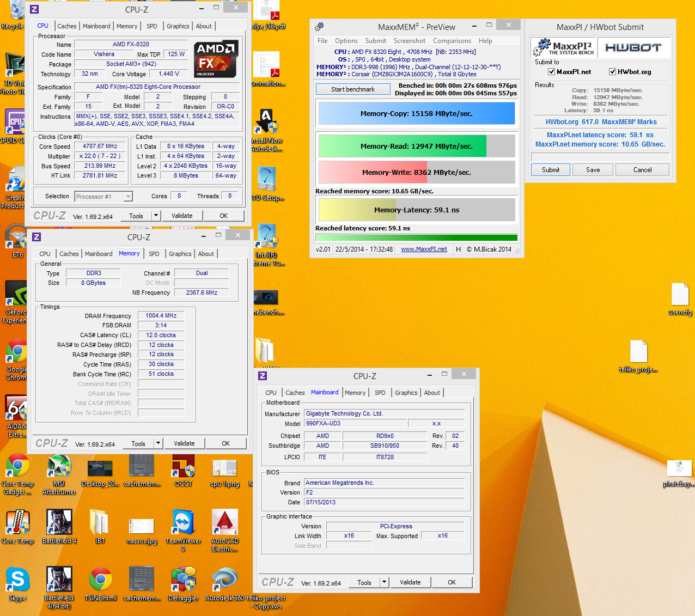
Task: Open the Comparisons menu in MaxxMEM
Action: pos(452,41)
